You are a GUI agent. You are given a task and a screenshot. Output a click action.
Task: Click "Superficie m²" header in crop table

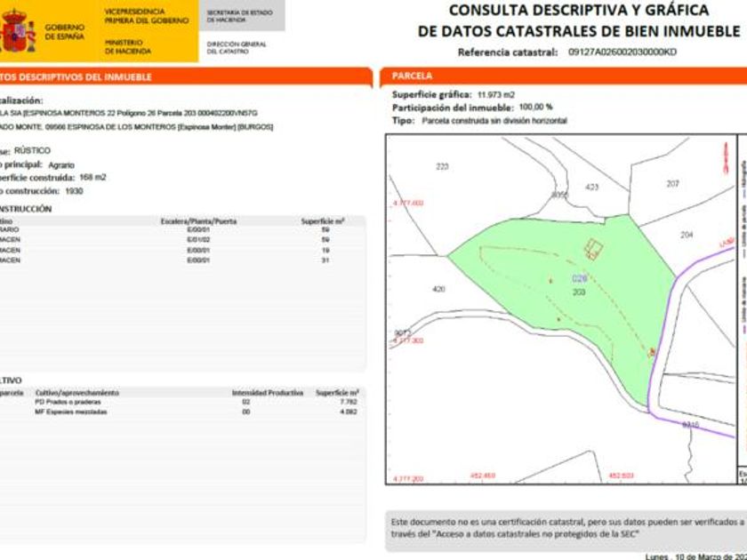point(337,393)
